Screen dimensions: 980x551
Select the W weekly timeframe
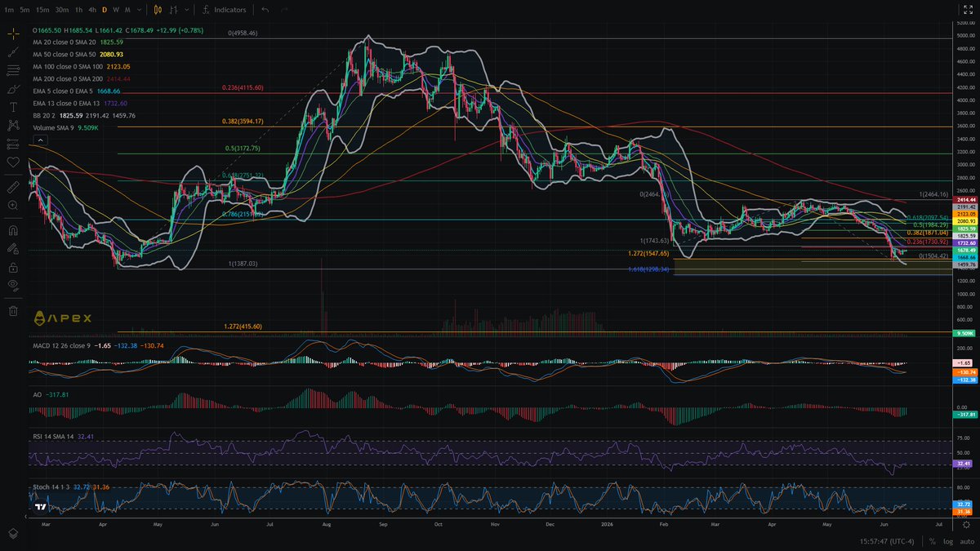[116, 10]
